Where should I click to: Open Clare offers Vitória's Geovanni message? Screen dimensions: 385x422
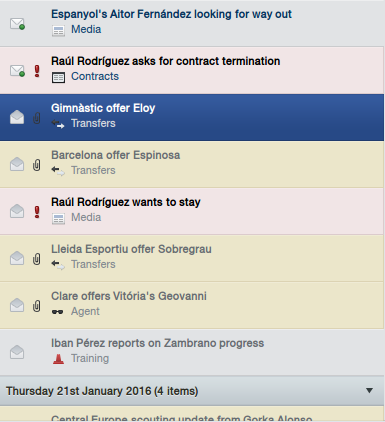coord(192,305)
